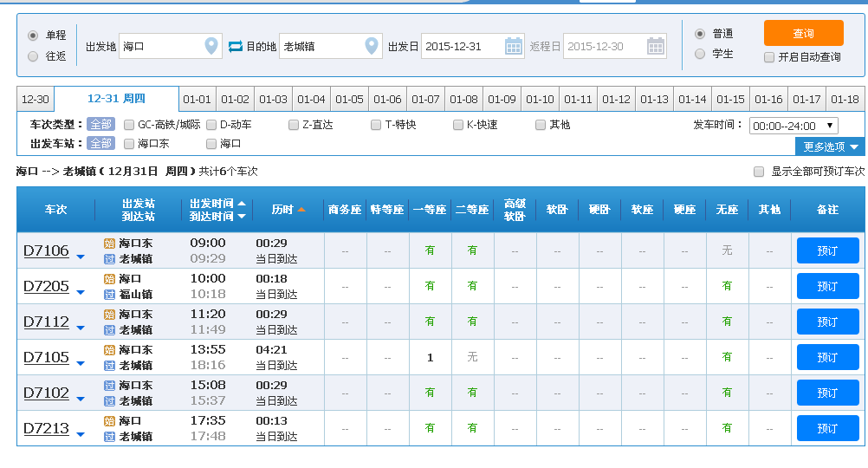The height and width of the screenshot is (468, 868).
Task: Enable 显示全部可预订车次 checkbox
Action: (759, 171)
